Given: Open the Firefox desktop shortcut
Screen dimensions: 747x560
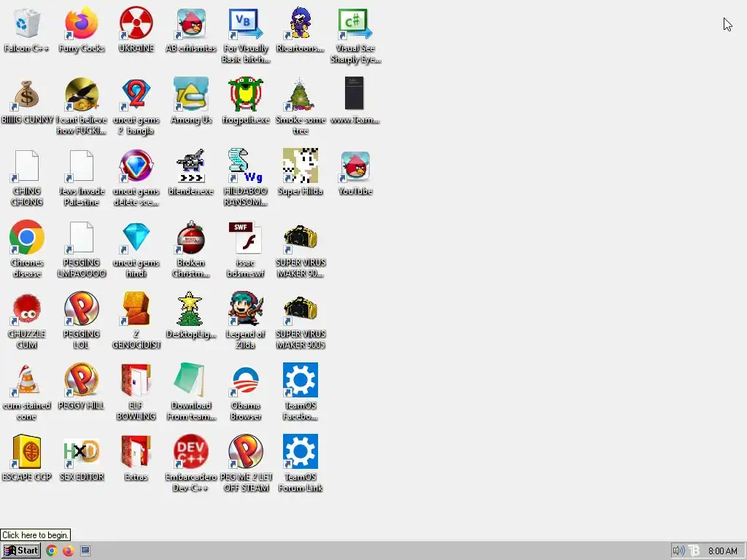Looking at the screenshot, I should 82,23.
